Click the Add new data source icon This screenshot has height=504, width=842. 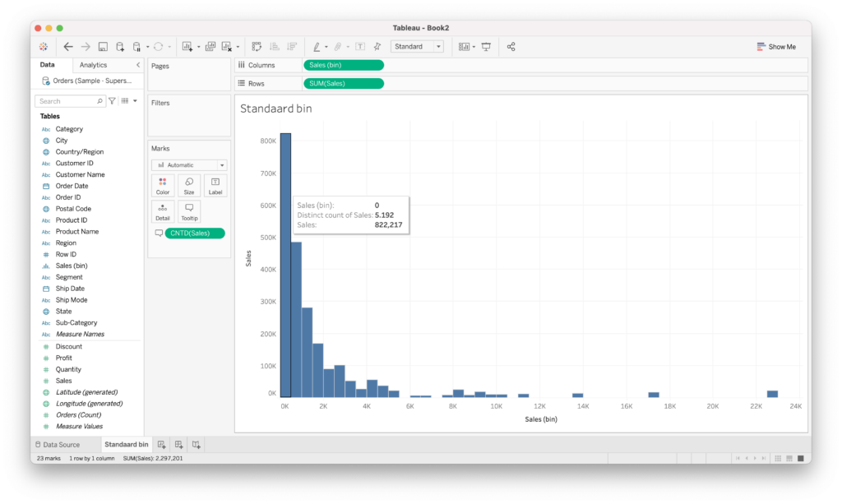(120, 47)
